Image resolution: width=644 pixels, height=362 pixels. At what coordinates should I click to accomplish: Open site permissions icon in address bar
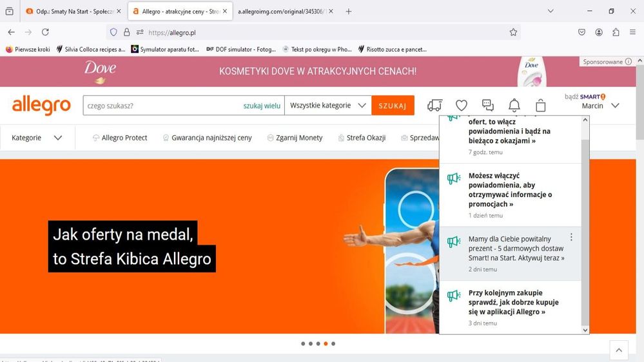click(x=140, y=32)
